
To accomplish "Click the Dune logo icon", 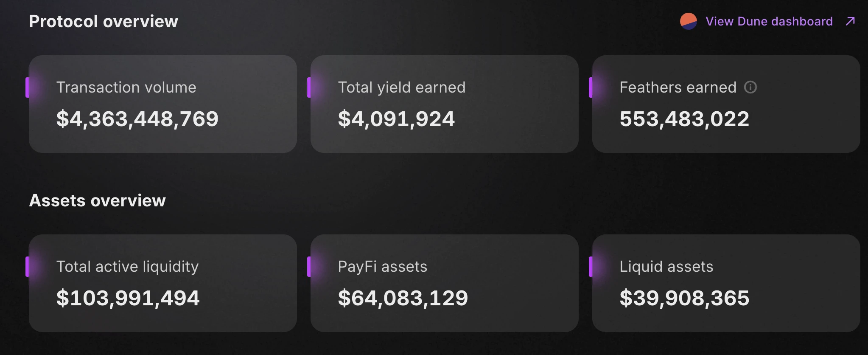I will pos(688,21).
